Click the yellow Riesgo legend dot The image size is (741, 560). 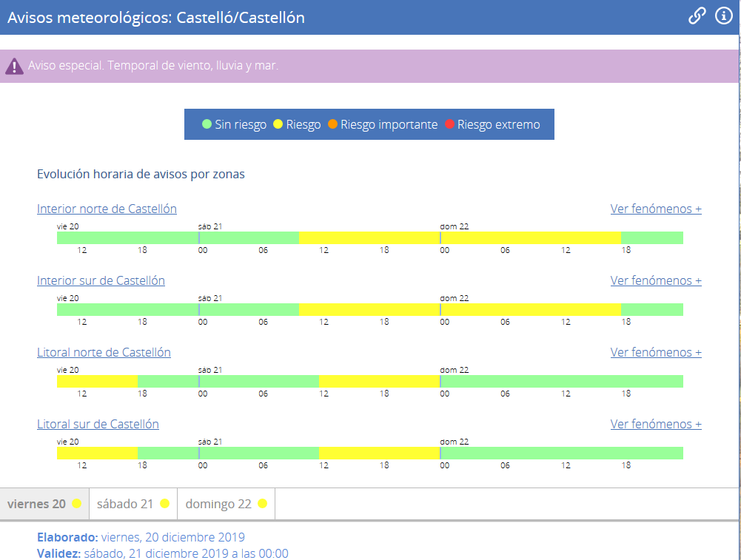pos(278,124)
